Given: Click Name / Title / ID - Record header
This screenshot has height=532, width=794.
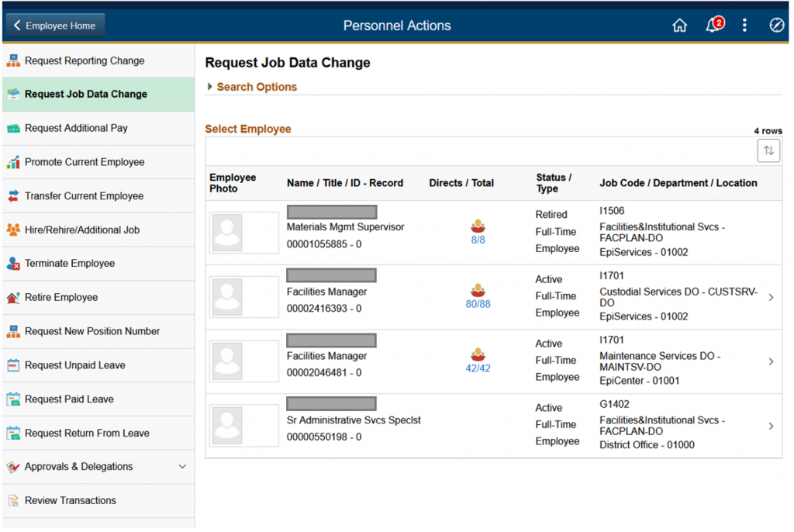Looking at the screenshot, I should pos(345,184).
